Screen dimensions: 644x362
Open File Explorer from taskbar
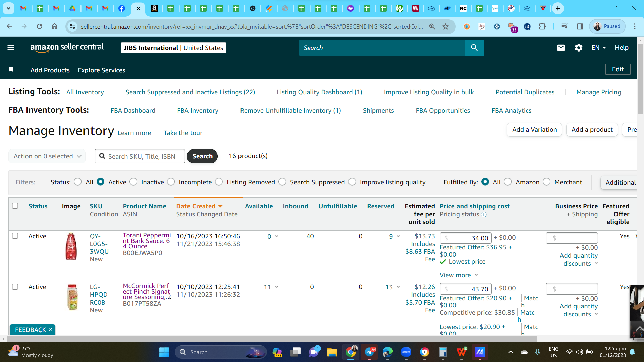pyautogui.click(x=332, y=352)
